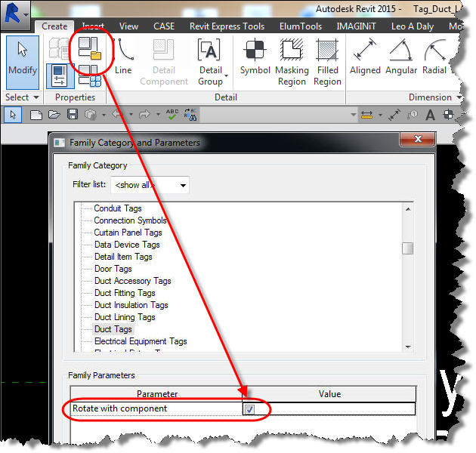The width and height of the screenshot is (476, 453).
Task: Toggle the Properties palette button
Action: coord(60,75)
